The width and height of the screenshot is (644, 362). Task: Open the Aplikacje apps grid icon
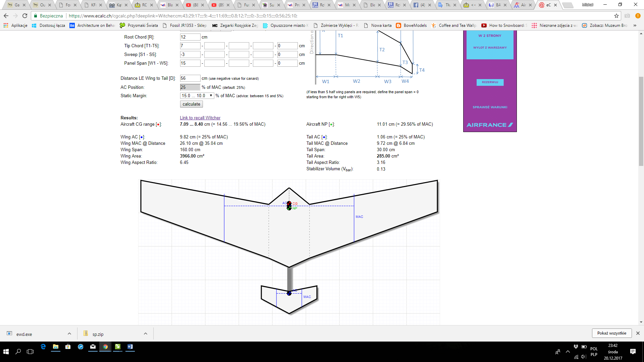coord(6,25)
